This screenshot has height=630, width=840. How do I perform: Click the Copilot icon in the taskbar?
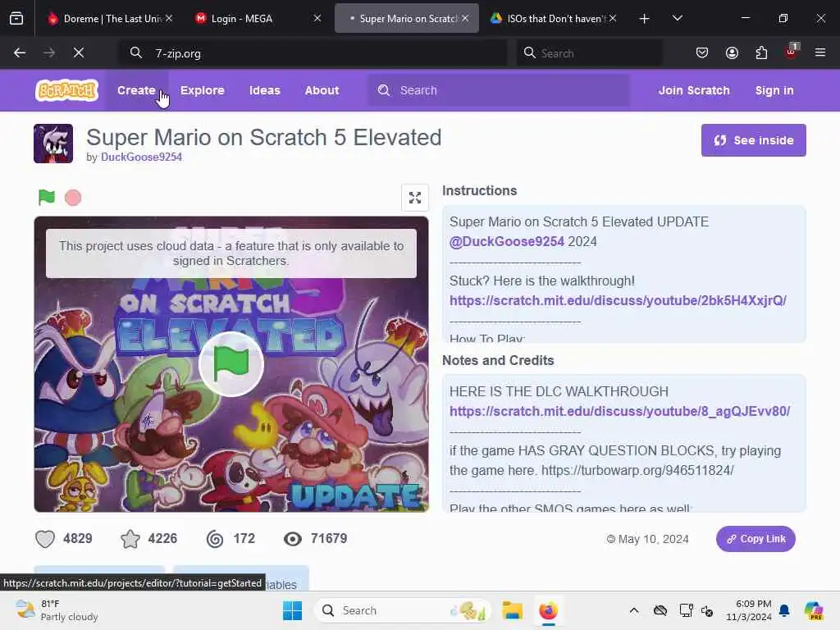814,610
